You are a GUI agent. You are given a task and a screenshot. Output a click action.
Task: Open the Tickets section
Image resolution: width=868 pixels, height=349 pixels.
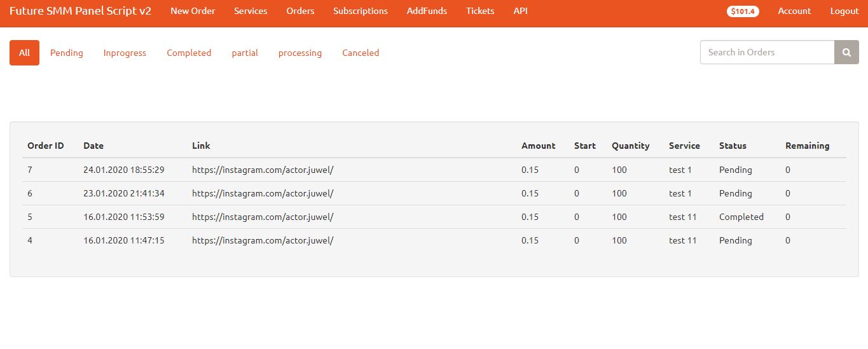point(480,11)
